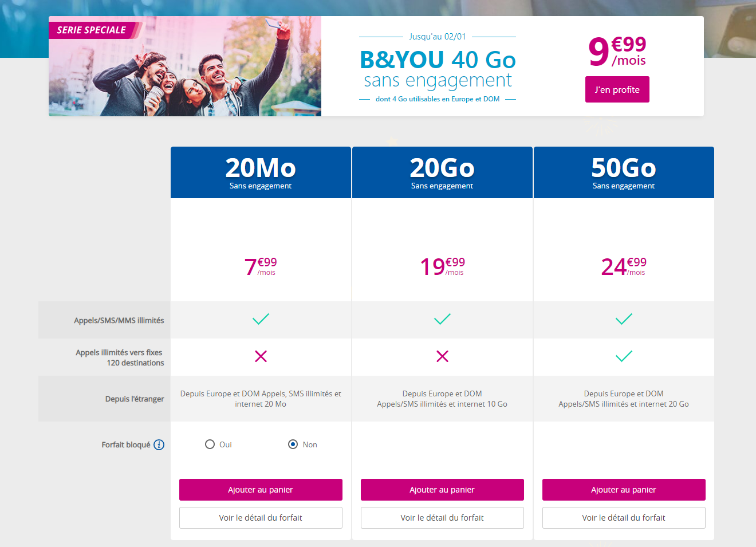
Task: Click the 50Go plan header
Action: click(x=624, y=172)
